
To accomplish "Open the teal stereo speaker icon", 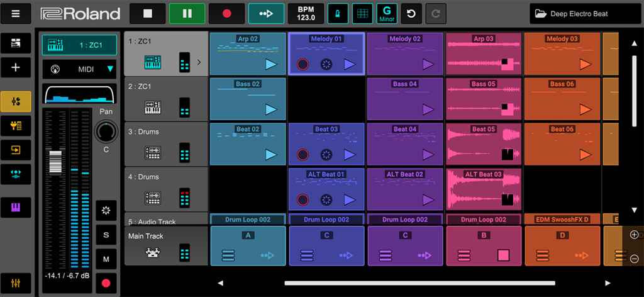I will pyautogui.click(x=16, y=174).
